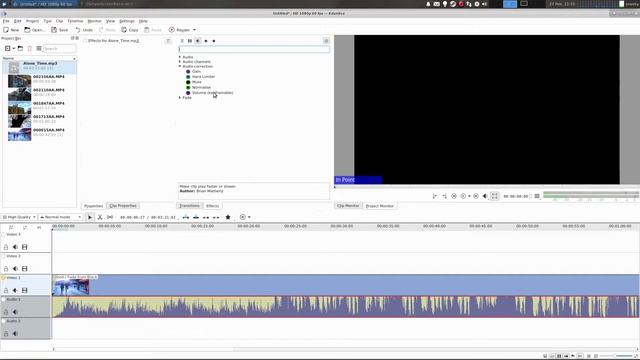Open the Timeline menu

pos(75,21)
